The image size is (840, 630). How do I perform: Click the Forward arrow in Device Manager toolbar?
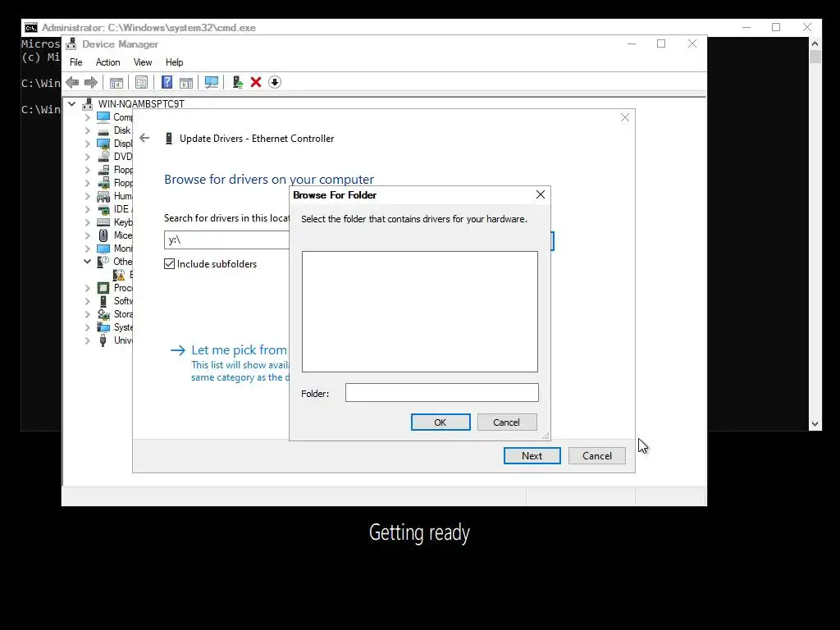(x=91, y=82)
